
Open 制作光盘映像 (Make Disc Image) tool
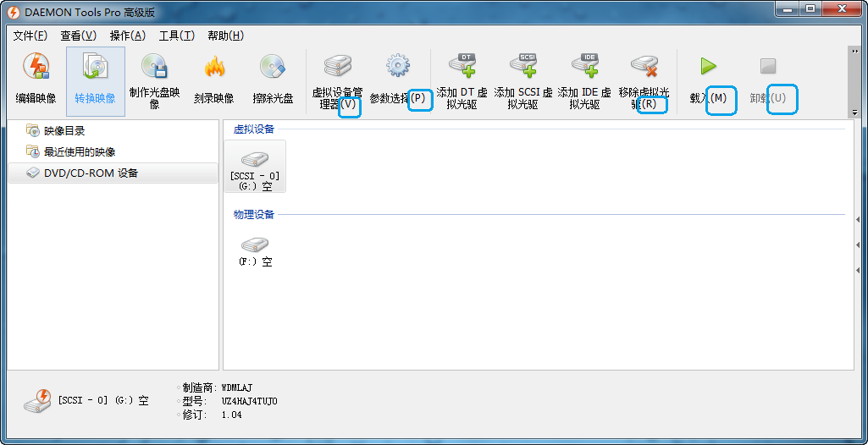tap(154, 66)
